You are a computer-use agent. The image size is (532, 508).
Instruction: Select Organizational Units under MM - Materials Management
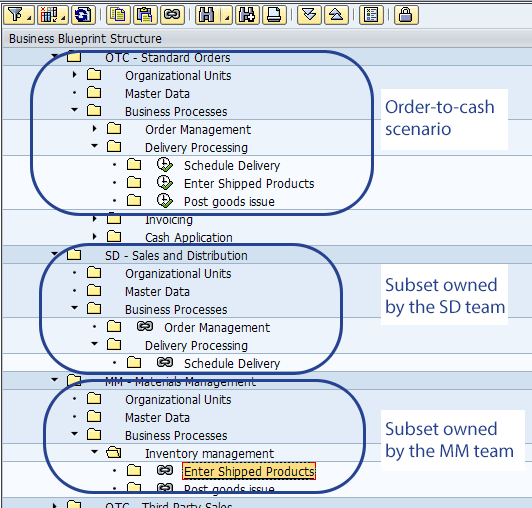coord(178,400)
